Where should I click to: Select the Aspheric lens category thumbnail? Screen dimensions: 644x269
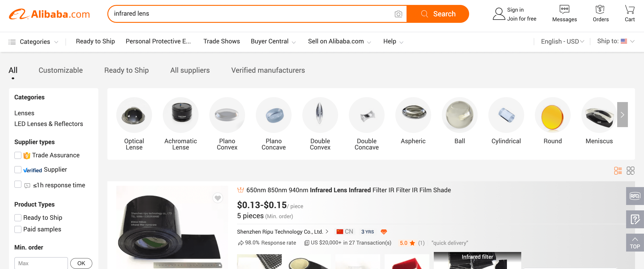coord(413,115)
